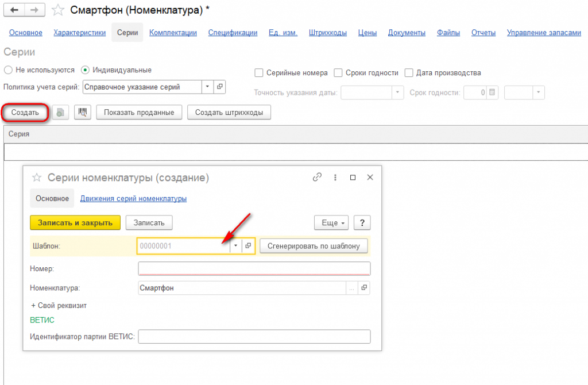Open the Политика учета серий linked form icon

[220, 87]
